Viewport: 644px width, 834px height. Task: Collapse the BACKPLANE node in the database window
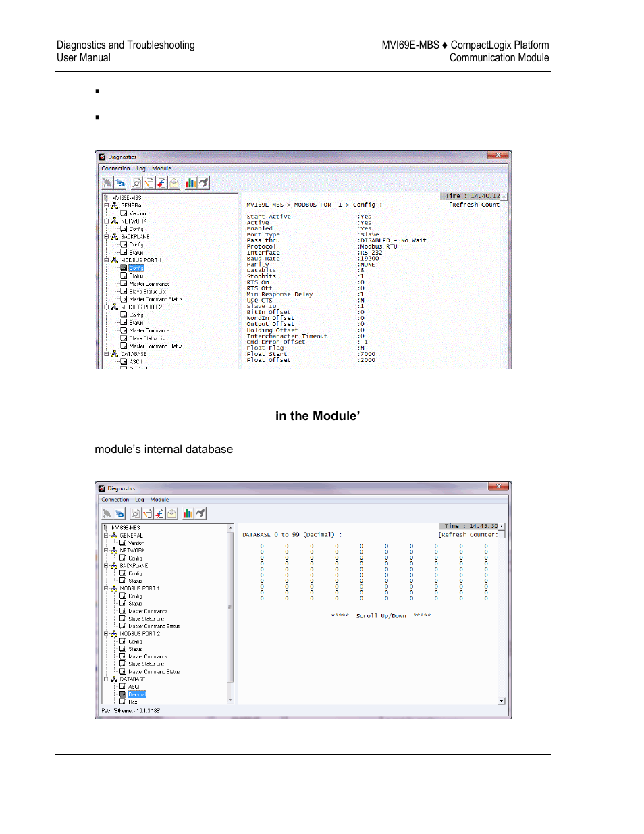point(105,566)
